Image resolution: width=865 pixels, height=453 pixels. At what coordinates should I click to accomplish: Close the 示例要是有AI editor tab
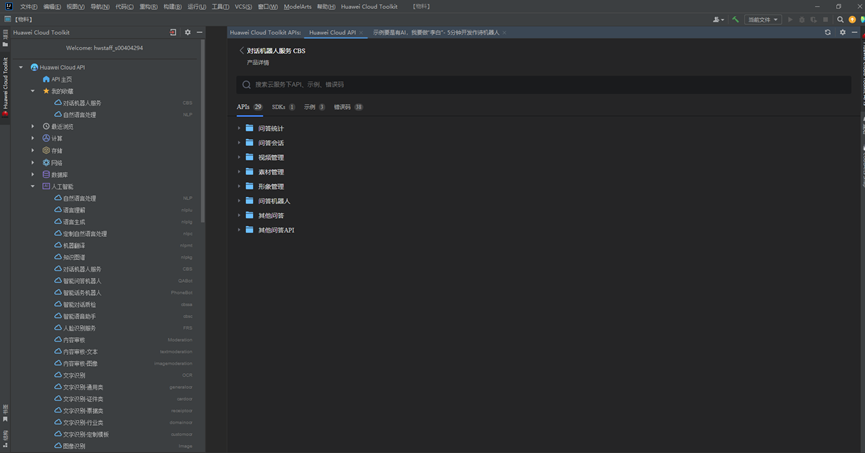(504, 33)
